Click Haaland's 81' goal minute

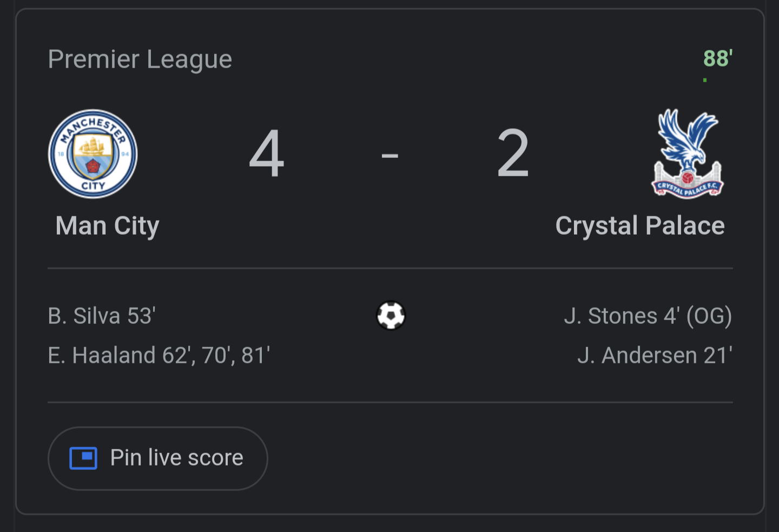click(x=255, y=356)
